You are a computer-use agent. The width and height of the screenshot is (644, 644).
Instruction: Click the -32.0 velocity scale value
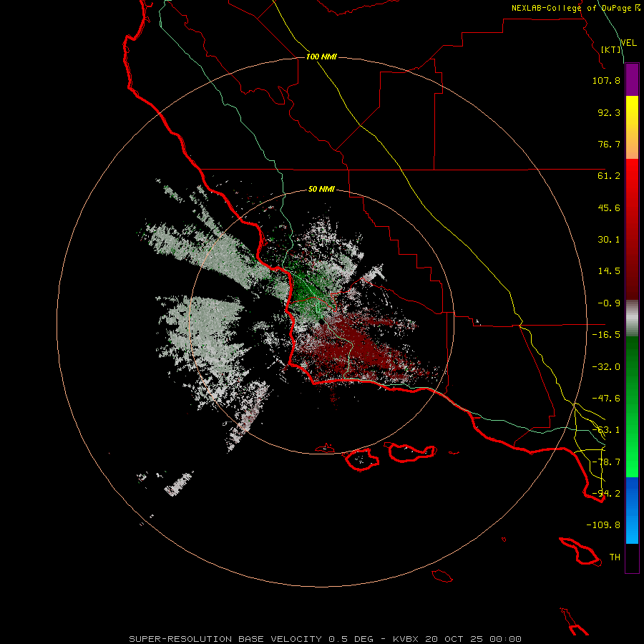pos(606,367)
